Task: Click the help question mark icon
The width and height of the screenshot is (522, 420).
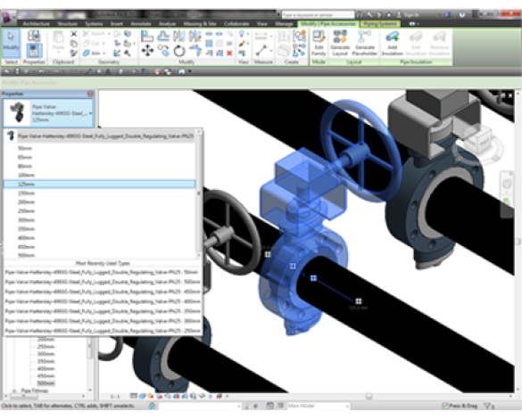Action: (x=461, y=14)
